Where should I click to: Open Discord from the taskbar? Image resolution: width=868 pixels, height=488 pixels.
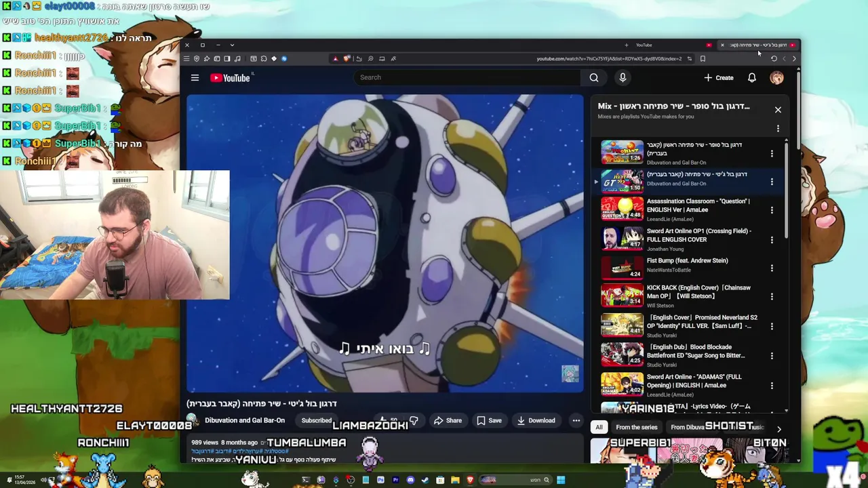410,480
